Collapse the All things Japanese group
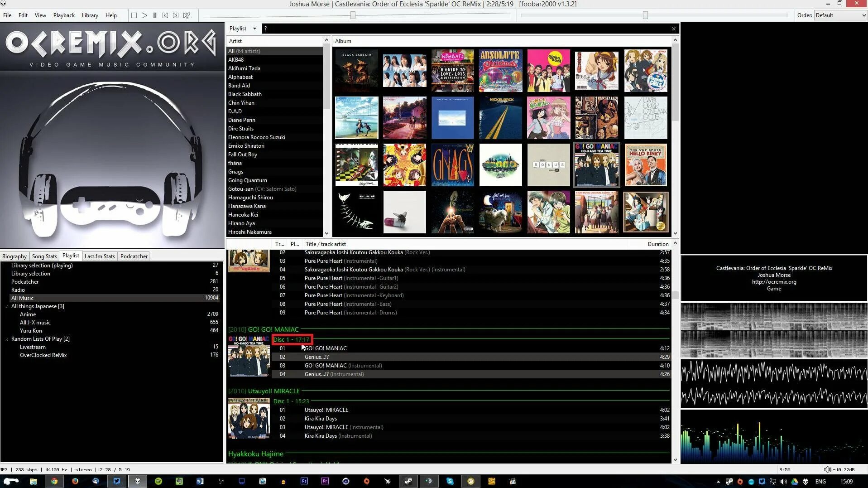 coord(7,307)
